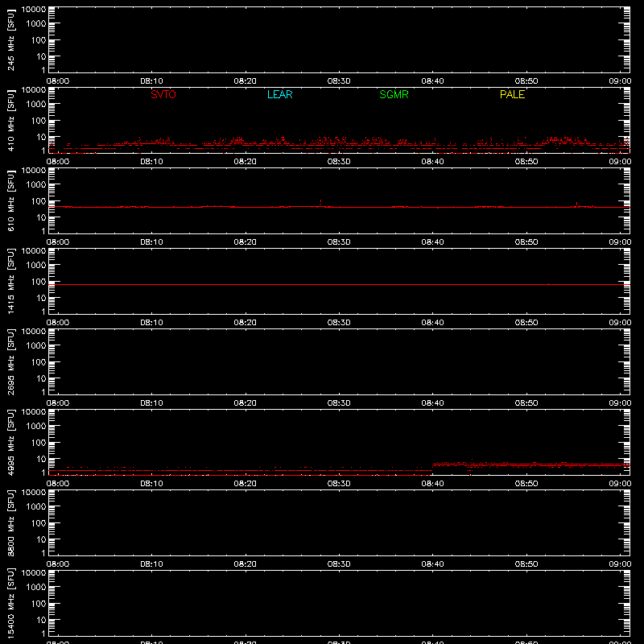Image resolution: width=644 pixels, height=644 pixels.
Task: Click 08:50 label below the 2695 MHz panel
Action: pyautogui.click(x=526, y=403)
